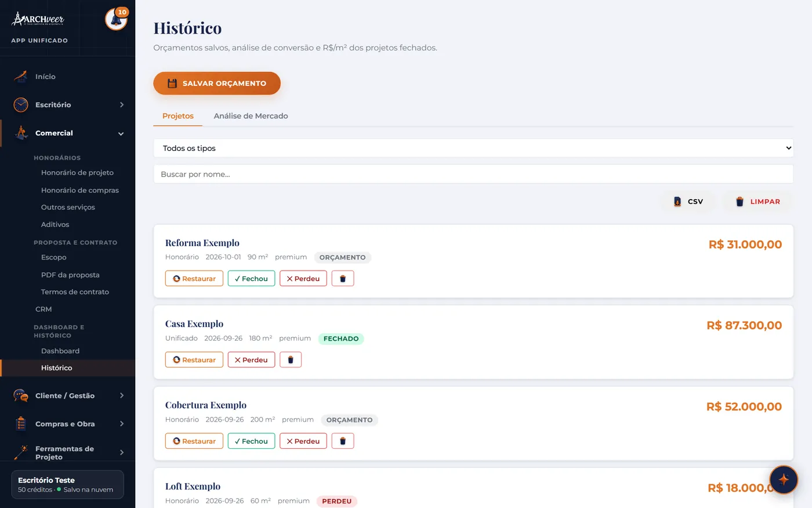Switch to the Projetos tab
This screenshot has height=508, width=812.
coord(178,116)
